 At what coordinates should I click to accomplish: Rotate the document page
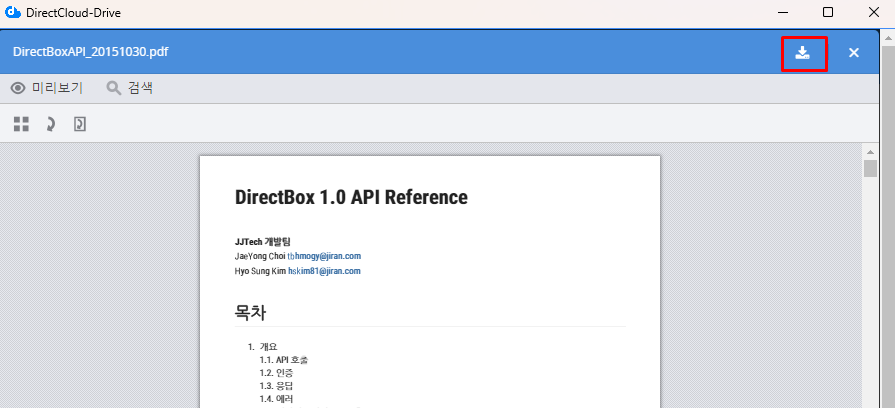click(x=51, y=124)
